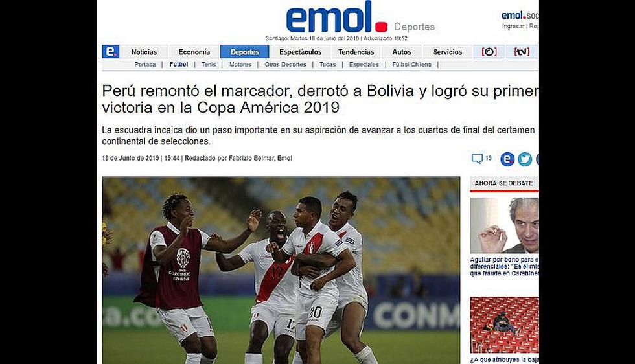635x364 pixels.
Task: Share via the blue emol circle icon
Action: [x=507, y=159]
